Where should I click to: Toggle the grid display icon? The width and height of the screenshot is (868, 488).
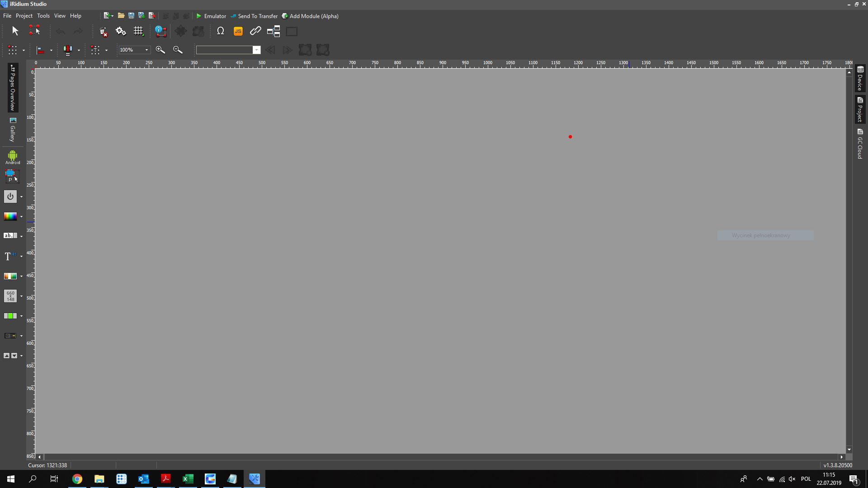coord(138,31)
